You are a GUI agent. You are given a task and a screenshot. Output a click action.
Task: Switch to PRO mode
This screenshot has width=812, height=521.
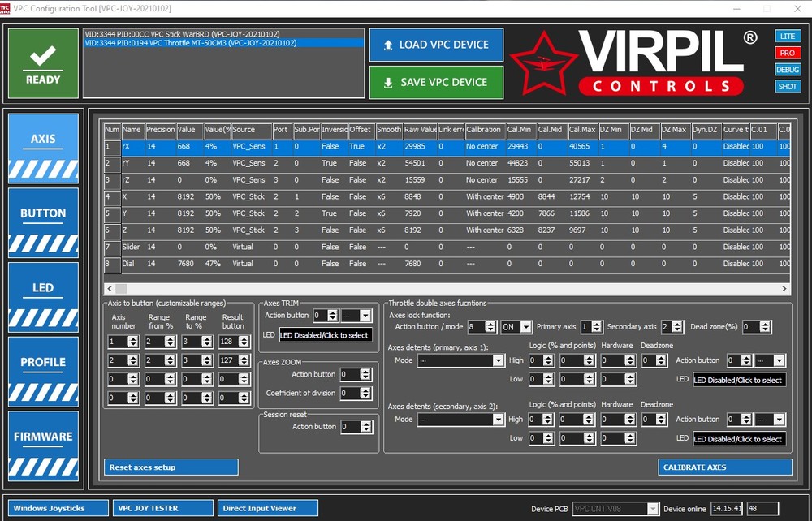[x=788, y=53]
